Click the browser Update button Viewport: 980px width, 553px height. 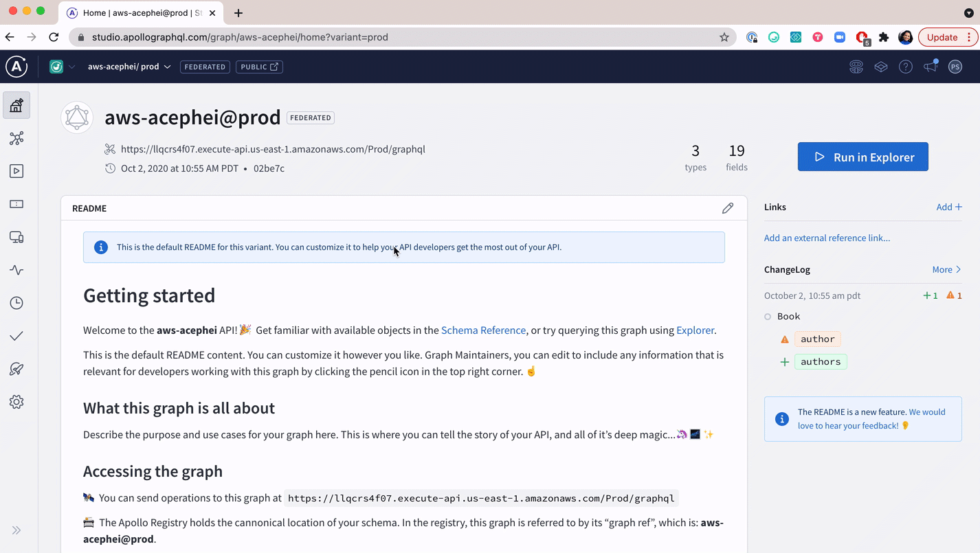pos(948,37)
